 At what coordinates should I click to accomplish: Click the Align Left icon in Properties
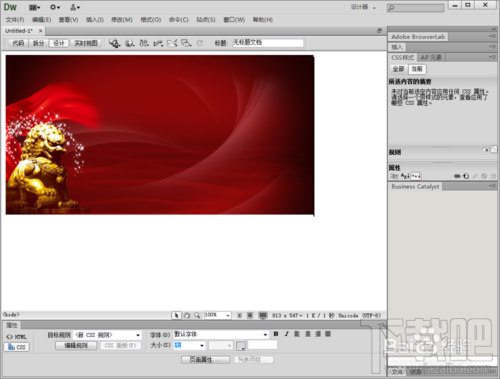coord(297,334)
